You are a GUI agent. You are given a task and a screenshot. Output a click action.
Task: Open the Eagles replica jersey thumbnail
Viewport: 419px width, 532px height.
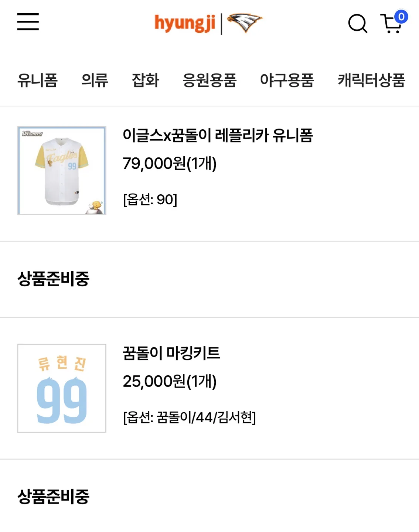pyautogui.click(x=62, y=170)
